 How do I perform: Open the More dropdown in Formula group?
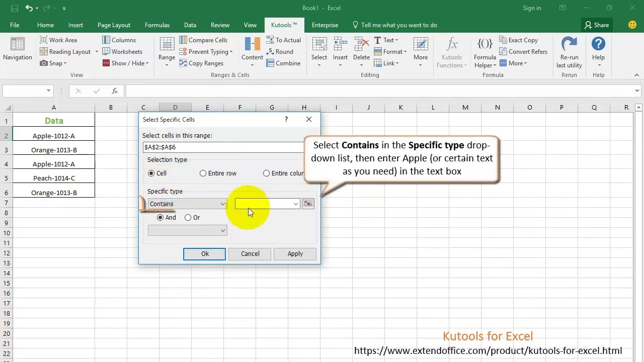coord(513,63)
